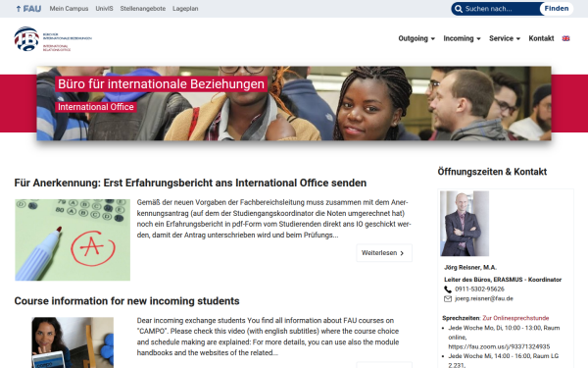Viewport: 588px width, 368px height.
Task: Open 'Course information for new incoming students' headline
Action: 126,301
